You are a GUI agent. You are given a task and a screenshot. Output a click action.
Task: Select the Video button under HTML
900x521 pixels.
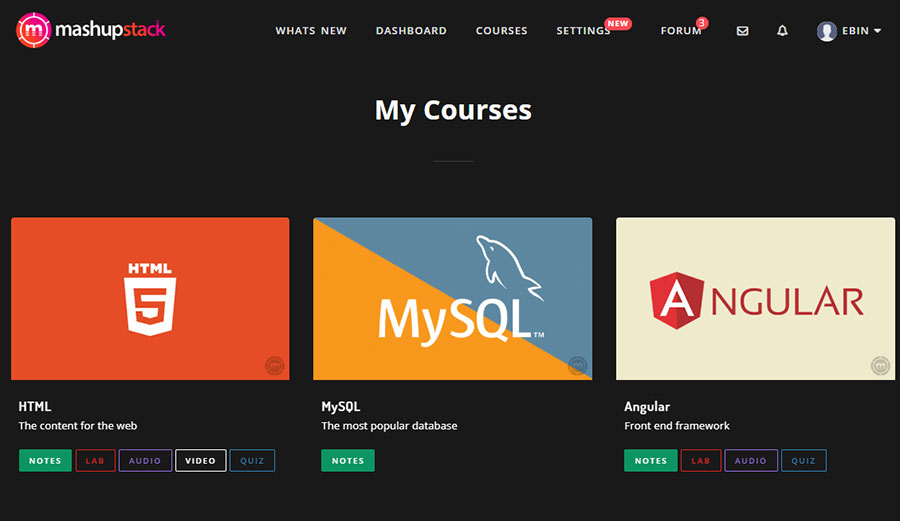(200, 461)
